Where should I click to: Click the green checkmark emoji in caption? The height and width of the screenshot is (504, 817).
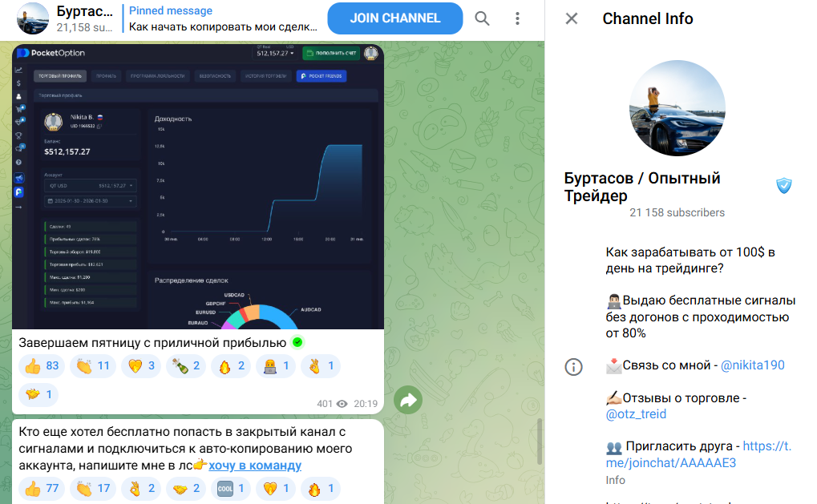(x=297, y=343)
